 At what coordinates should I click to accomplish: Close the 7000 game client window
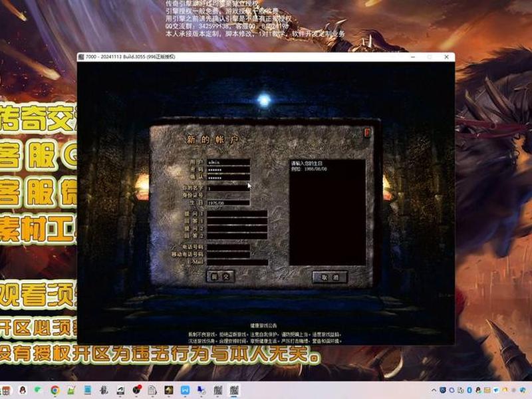[446, 57]
